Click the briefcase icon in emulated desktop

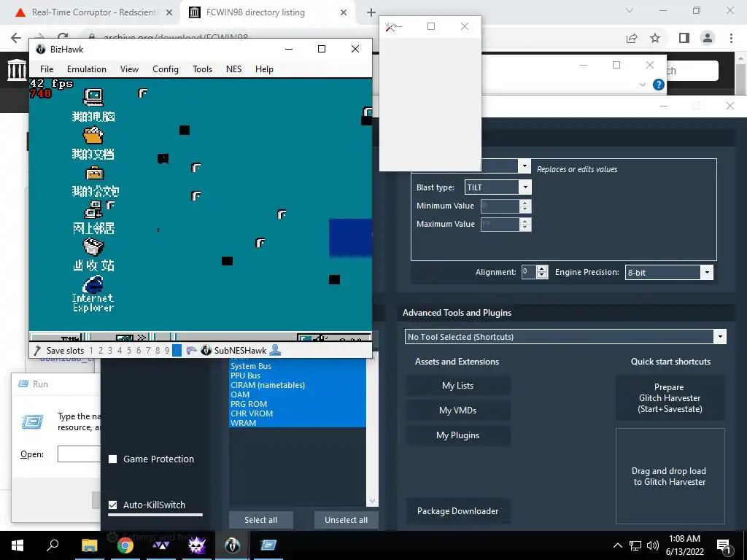coord(94,172)
